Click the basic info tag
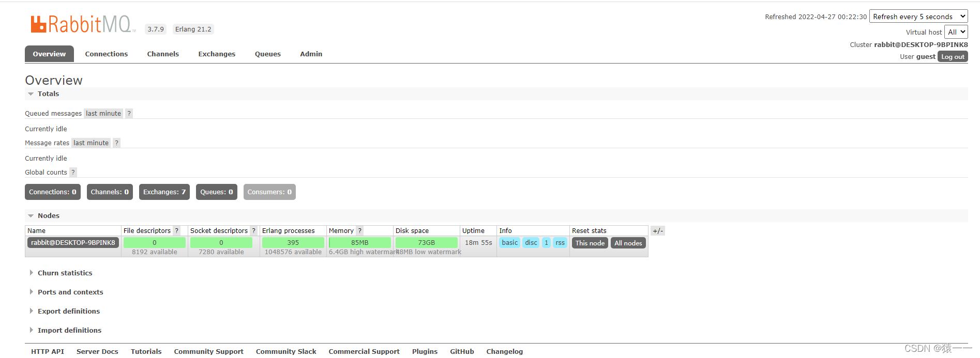Viewport: 980px width, 358px height. coord(510,243)
